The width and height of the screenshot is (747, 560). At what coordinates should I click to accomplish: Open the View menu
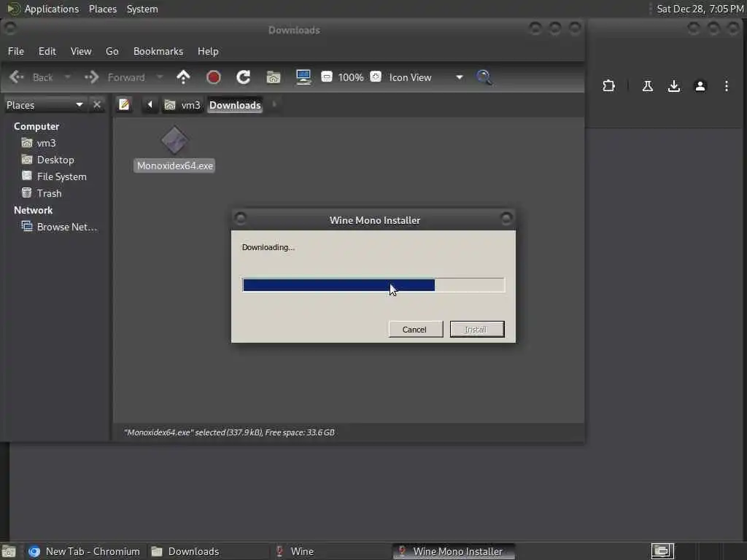tap(81, 51)
